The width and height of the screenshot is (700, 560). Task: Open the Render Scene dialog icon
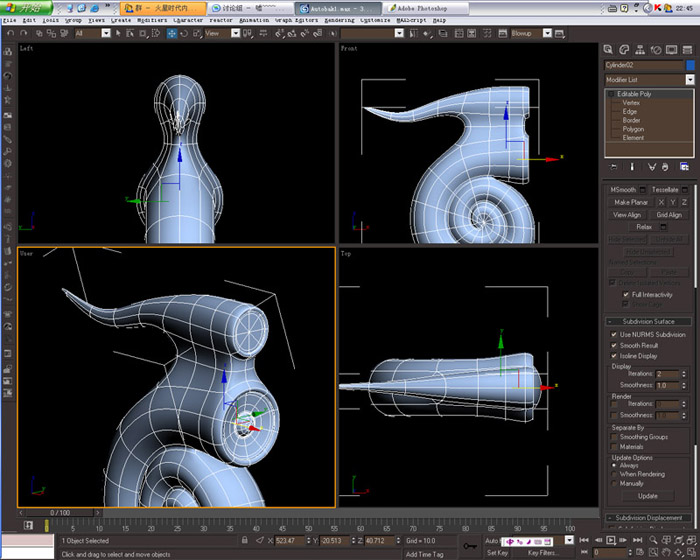click(503, 33)
